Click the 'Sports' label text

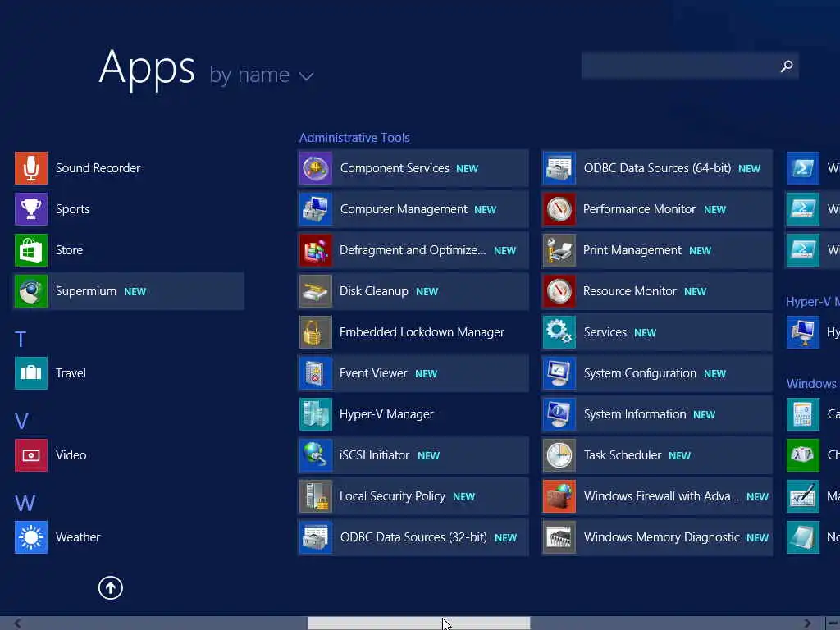tap(72, 209)
